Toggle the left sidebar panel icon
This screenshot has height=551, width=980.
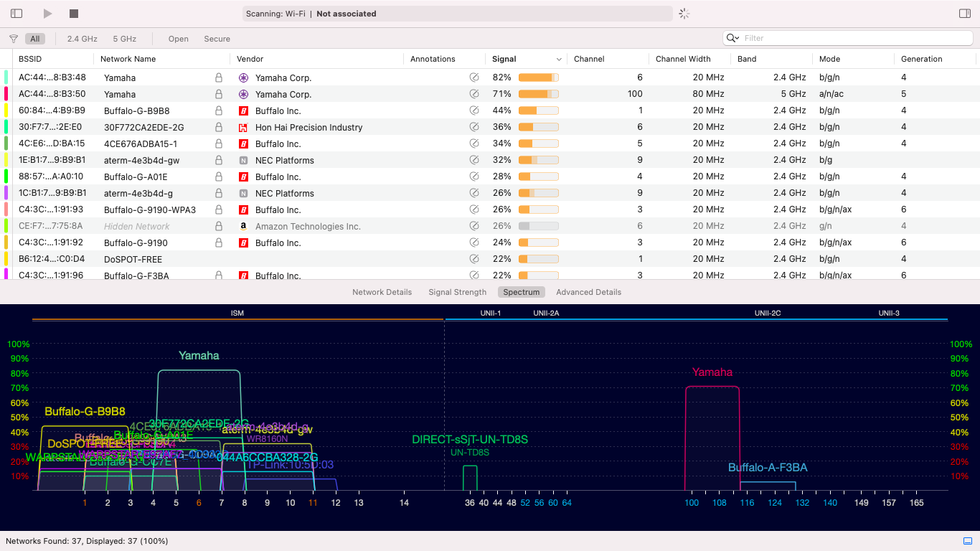(x=17, y=14)
